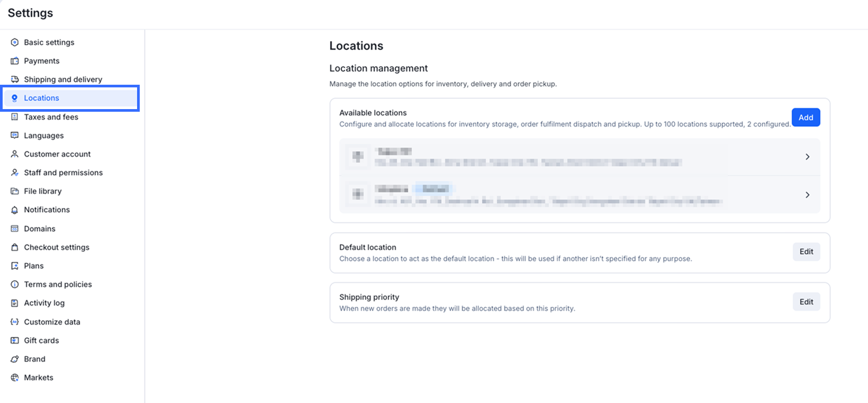Viewport: 868px width, 403px height.
Task: Click the Checkout settings bag icon
Action: pyautogui.click(x=15, y=247)
